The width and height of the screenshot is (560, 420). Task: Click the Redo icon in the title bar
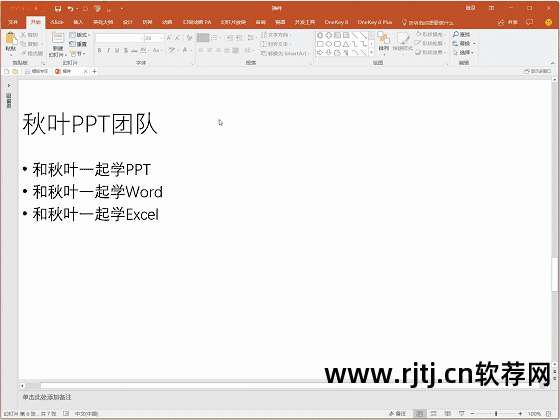coord(85,8)
